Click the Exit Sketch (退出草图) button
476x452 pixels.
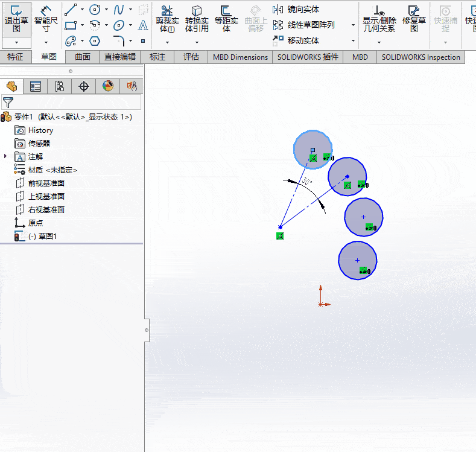click(16, 19)
